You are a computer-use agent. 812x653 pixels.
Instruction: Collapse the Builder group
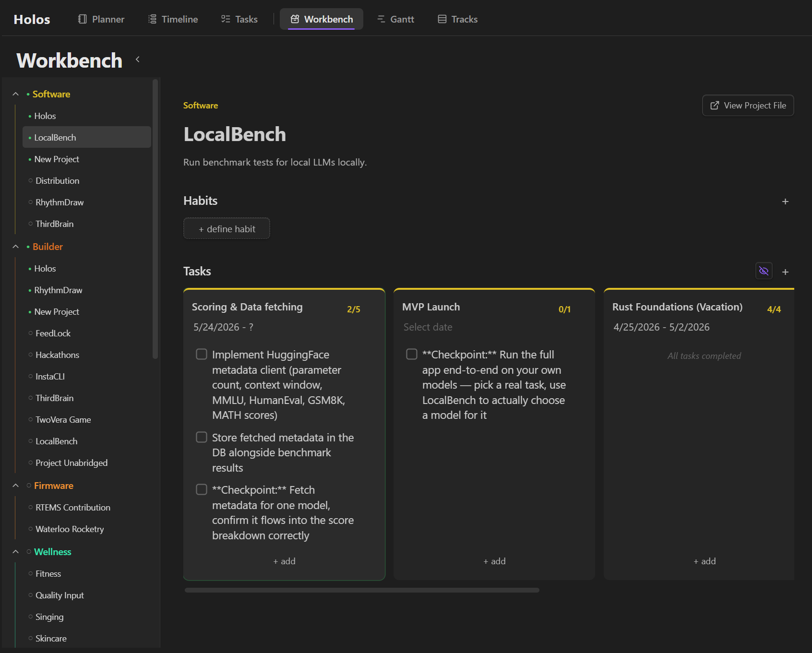(x=15, y=247)
